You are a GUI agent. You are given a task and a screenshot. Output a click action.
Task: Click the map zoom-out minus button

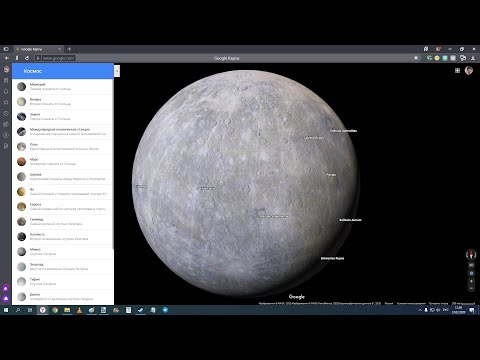(x=471, y=288)
